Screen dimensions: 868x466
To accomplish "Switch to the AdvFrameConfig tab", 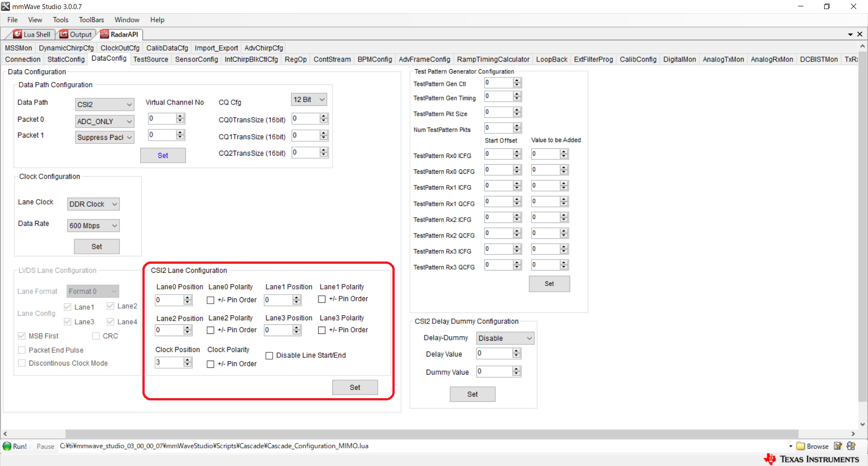I will (425, 59).
